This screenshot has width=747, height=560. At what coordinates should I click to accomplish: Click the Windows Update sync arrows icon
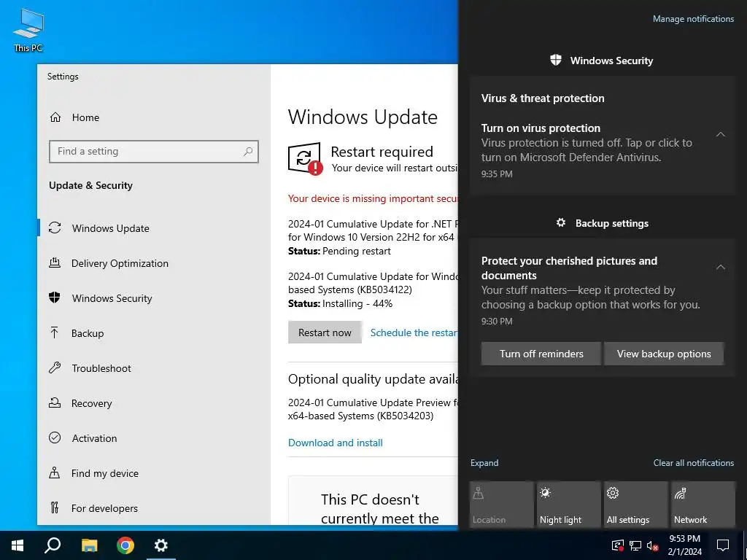pos(55,228)
